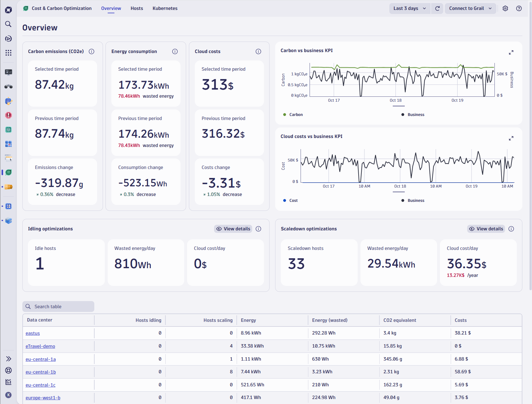Open the apps grid launcher icon
This screenshot has width=532, height=404.
click(8, 53)
